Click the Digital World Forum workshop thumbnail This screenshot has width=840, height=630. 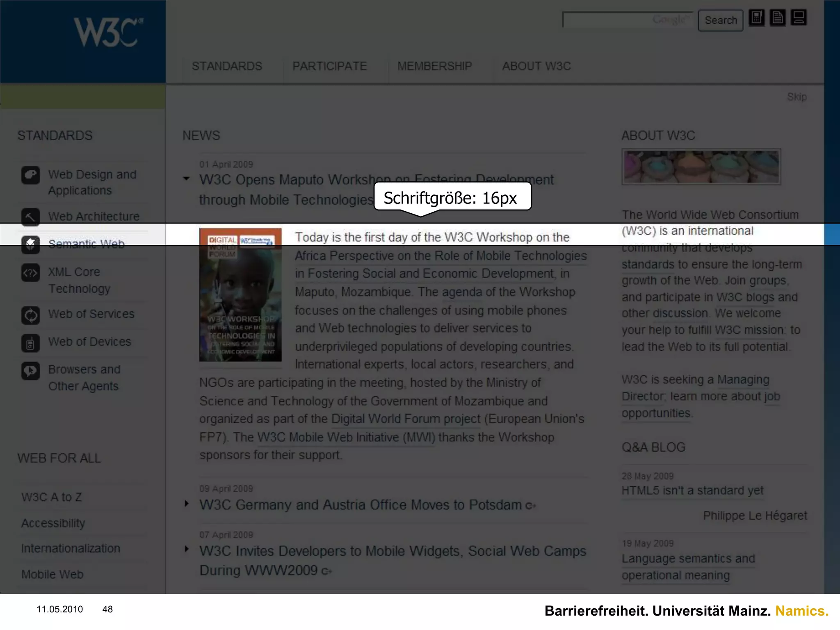(240, 294)
